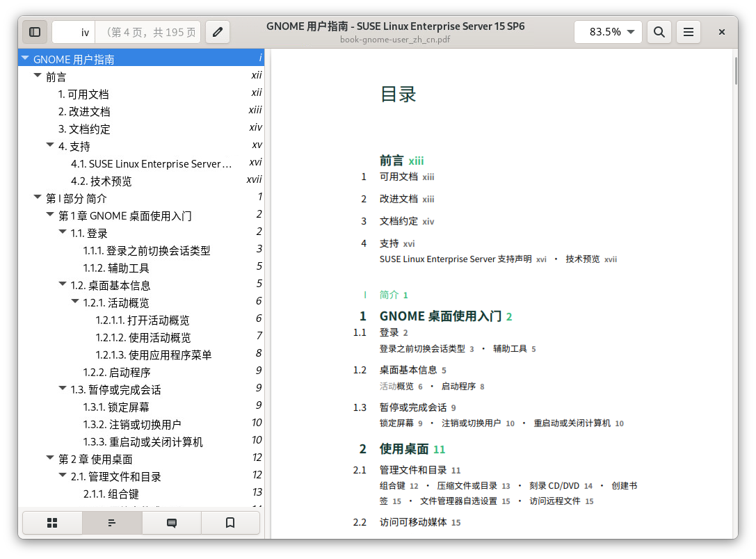Close the document viewer window

click(722, 32)
